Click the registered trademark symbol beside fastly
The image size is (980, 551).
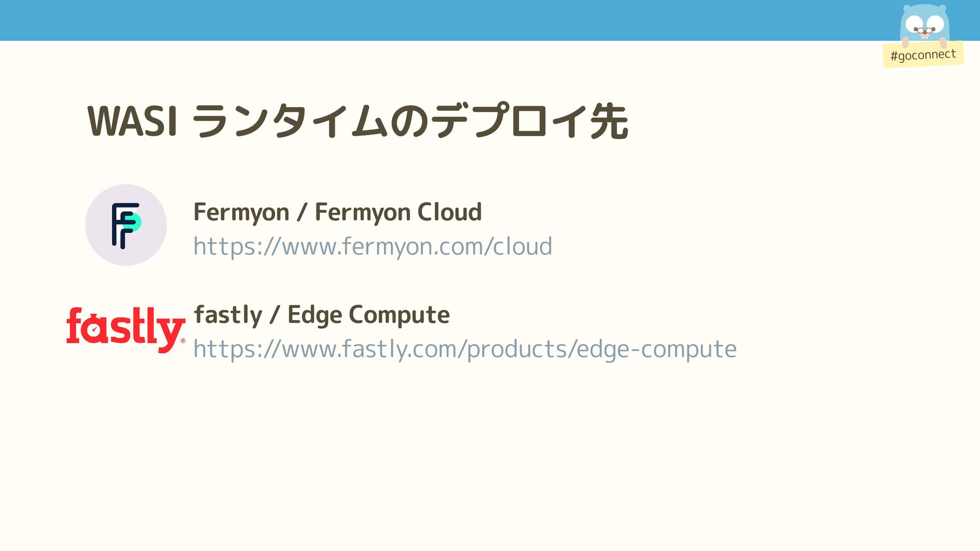(x=183, y=341)
